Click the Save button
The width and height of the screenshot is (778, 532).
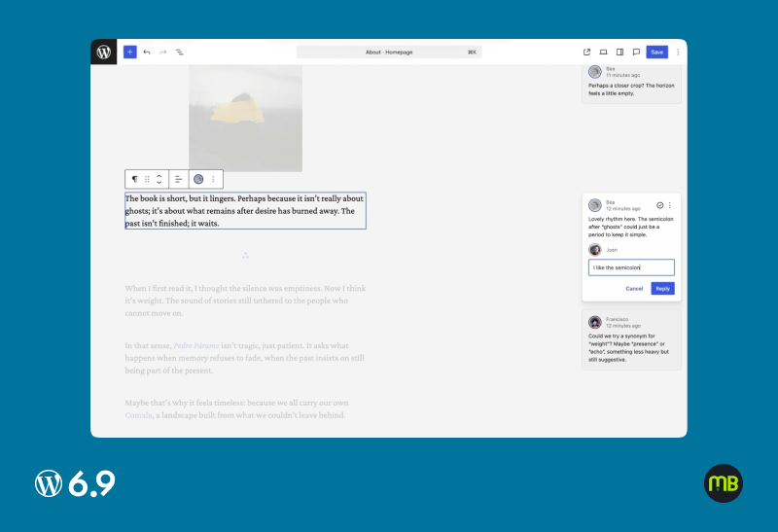(x=657, y=53)
